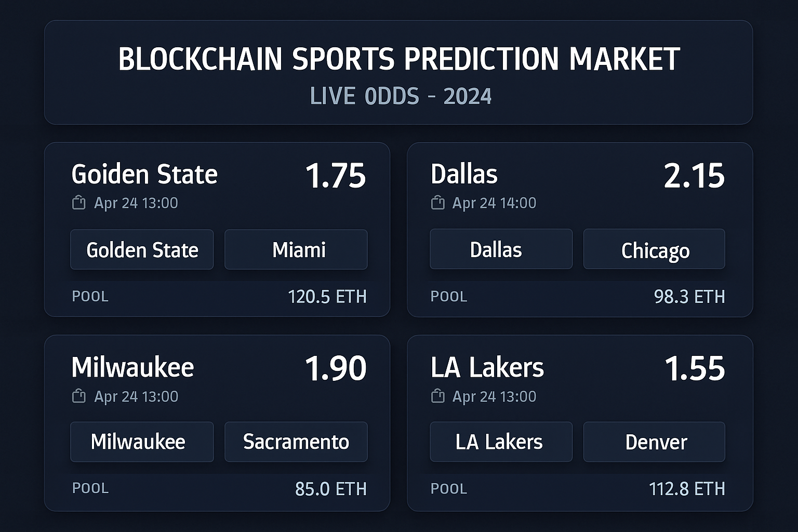Click the Blockchain Sports Prediction Market title
798x532 pixels.
coord(398,59)
